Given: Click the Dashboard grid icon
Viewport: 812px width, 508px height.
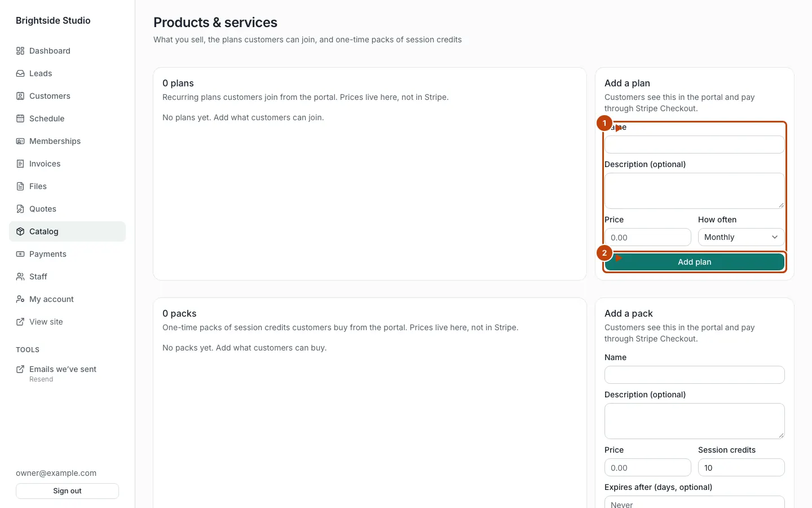Looking at the screenshot, I should pyautogui.click(x=20, y=51).
